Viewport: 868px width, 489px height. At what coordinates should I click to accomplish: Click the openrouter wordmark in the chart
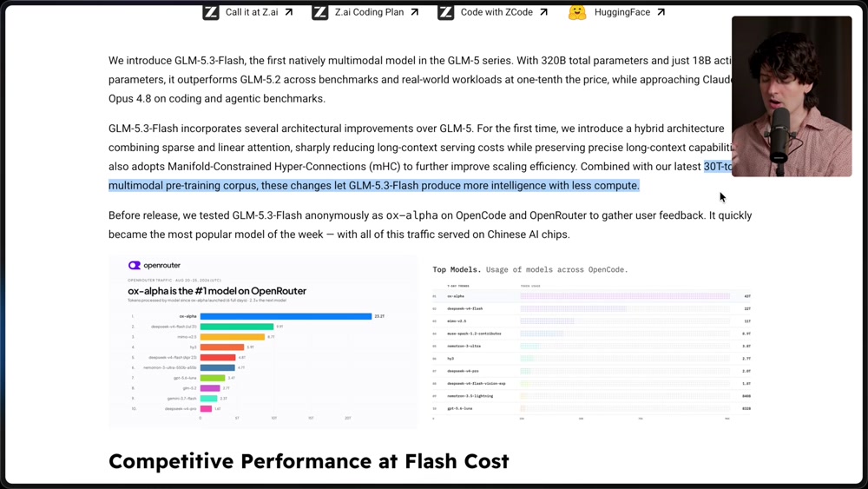point(161,265)
